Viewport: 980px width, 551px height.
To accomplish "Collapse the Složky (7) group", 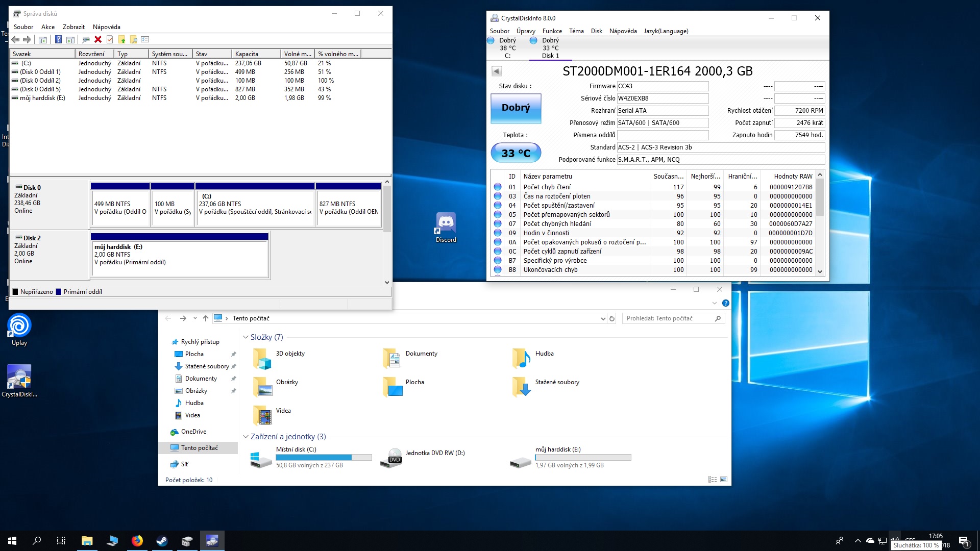I will [x=246, y=337].
